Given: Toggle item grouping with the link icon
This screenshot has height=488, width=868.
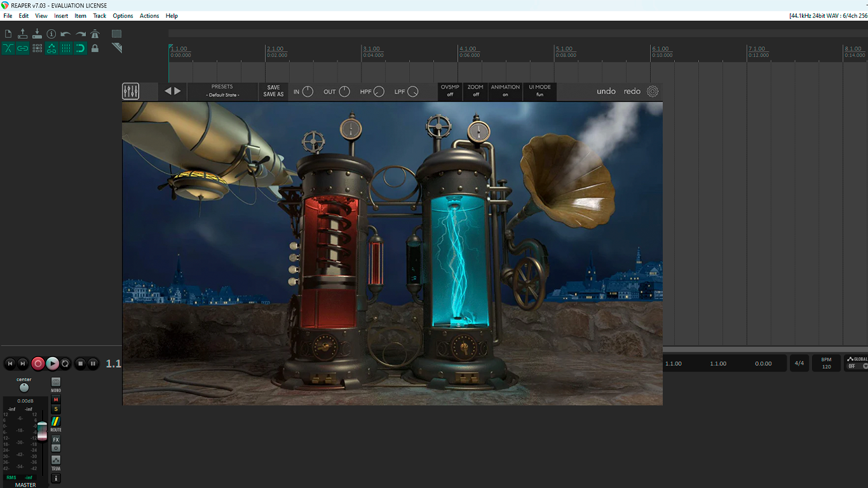Looking at the screenshot, I should pos(23,48).
